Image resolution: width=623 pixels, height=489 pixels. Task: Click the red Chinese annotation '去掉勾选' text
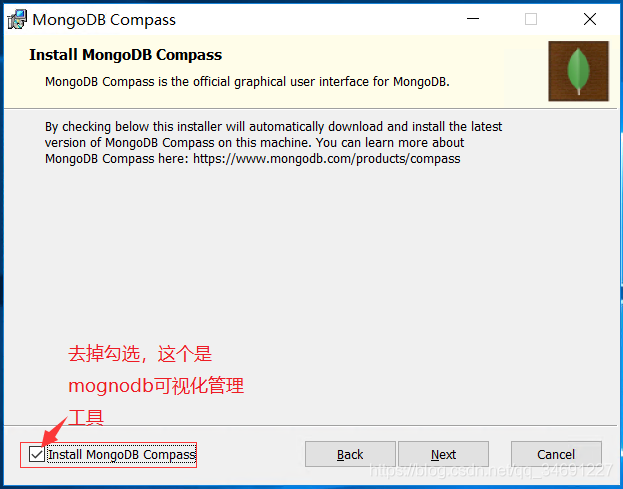[104, 354]
